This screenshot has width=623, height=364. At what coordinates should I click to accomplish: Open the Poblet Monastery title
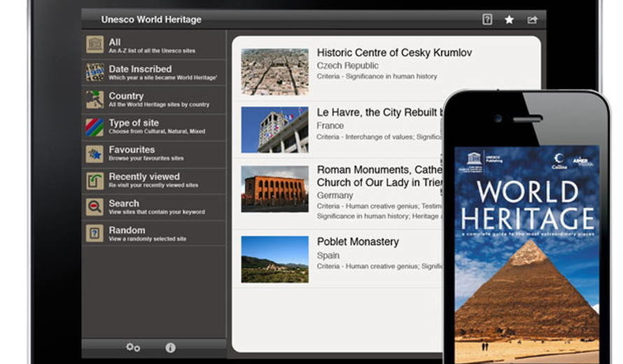click(x=358, y=241)
